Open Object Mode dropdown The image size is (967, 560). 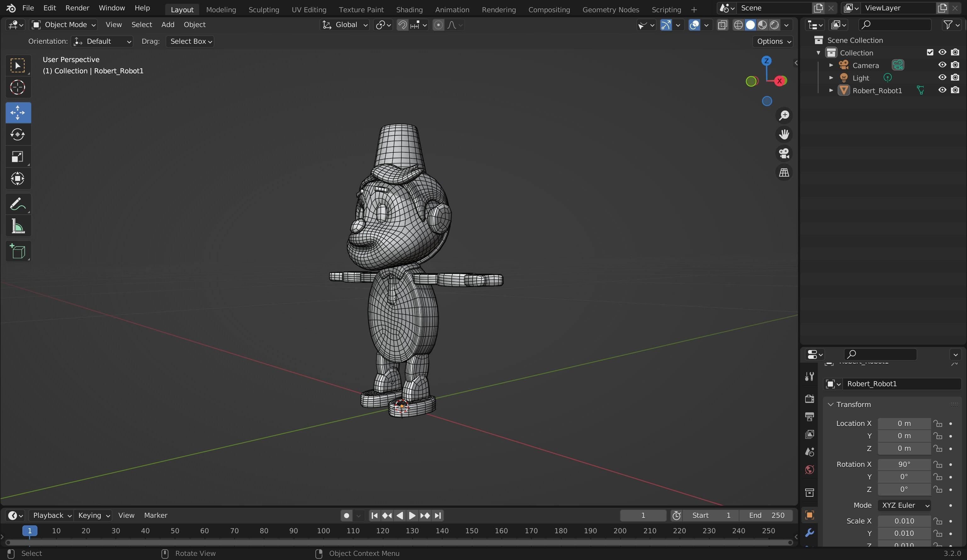pyautogui.click(x=63, y=25)
